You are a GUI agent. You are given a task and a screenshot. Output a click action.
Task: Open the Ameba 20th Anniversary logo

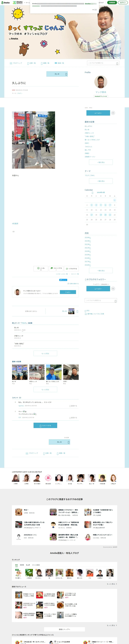18,2
